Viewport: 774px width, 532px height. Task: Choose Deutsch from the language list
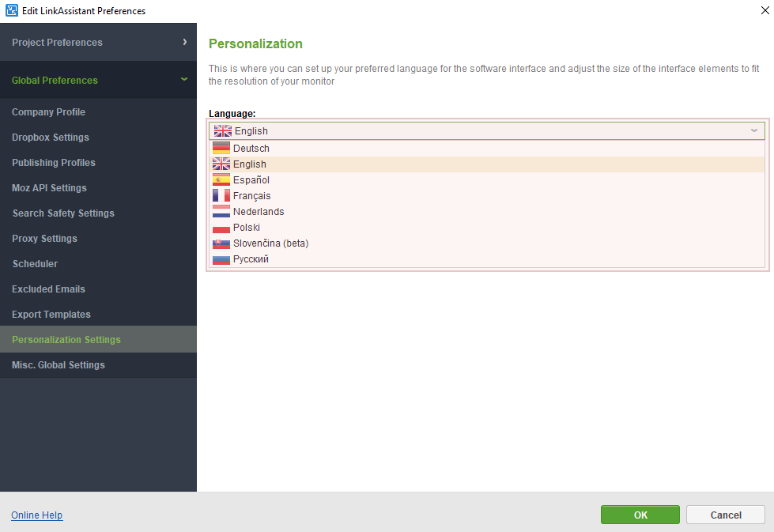point(487,148)
